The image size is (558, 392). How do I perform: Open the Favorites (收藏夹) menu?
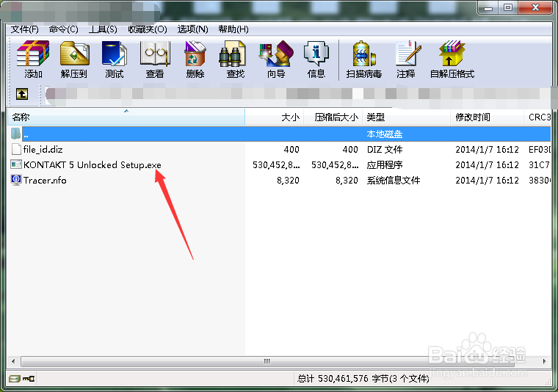click(x=148, y=29)
